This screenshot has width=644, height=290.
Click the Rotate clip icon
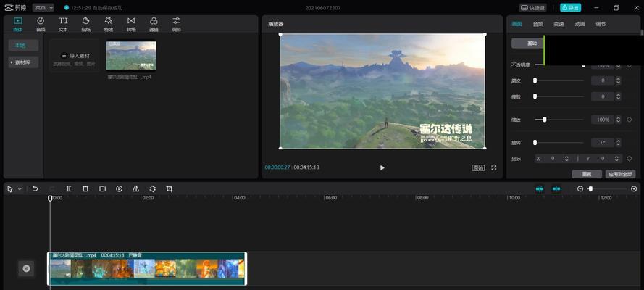click(x=152, y=189)
